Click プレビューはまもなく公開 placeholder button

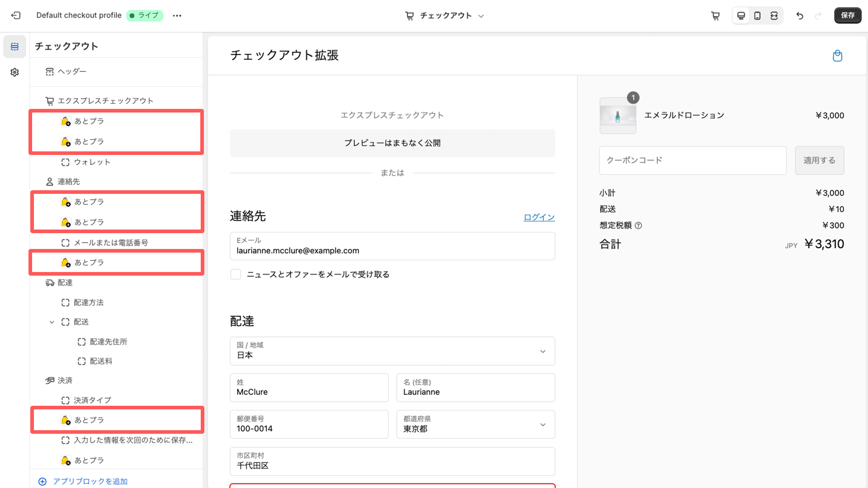click(392, 143)
